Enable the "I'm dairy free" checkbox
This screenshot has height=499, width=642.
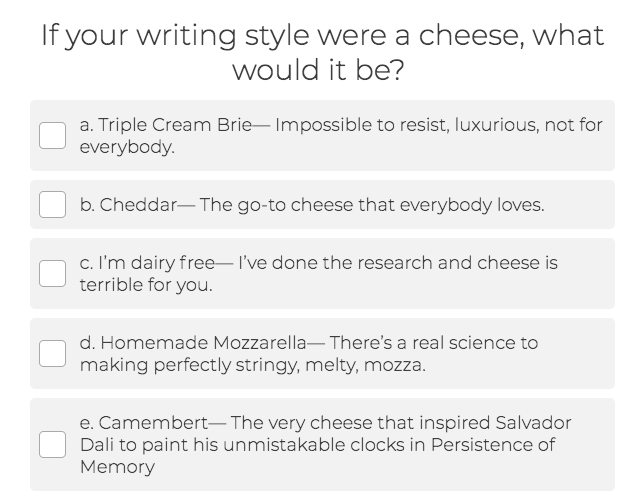click(52, 273)
